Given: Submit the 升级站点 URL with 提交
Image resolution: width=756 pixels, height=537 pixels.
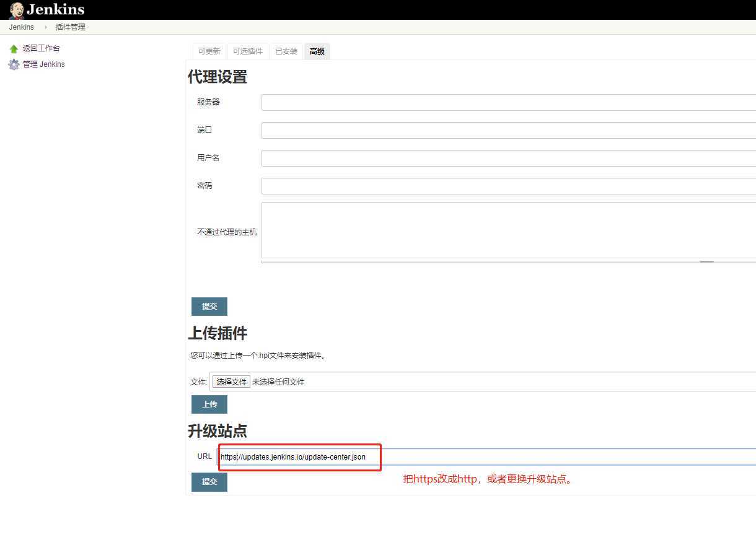Looking at the screenshot, I should (209, 482).
